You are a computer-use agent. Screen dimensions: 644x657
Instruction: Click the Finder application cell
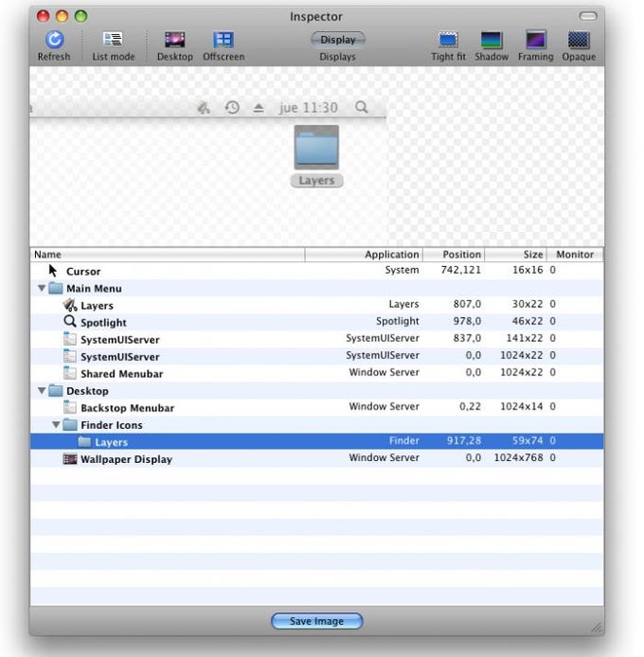click(403, 440)
